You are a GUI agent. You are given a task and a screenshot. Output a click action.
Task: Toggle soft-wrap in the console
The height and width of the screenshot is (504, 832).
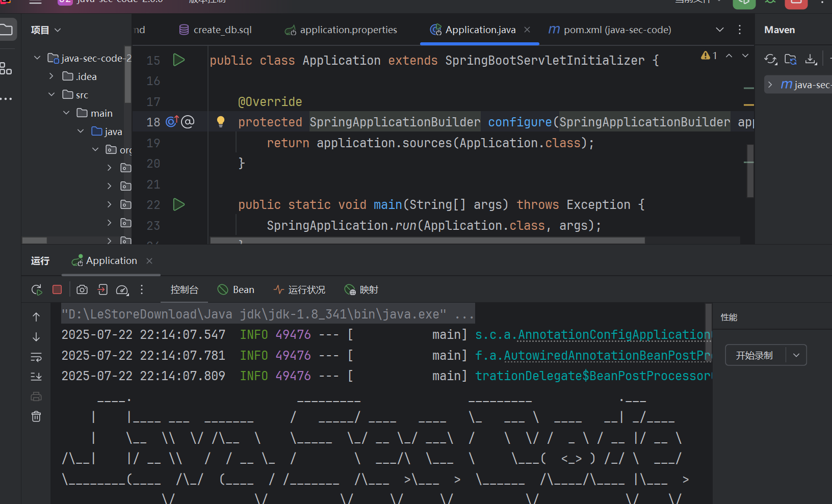coord(36,357)
